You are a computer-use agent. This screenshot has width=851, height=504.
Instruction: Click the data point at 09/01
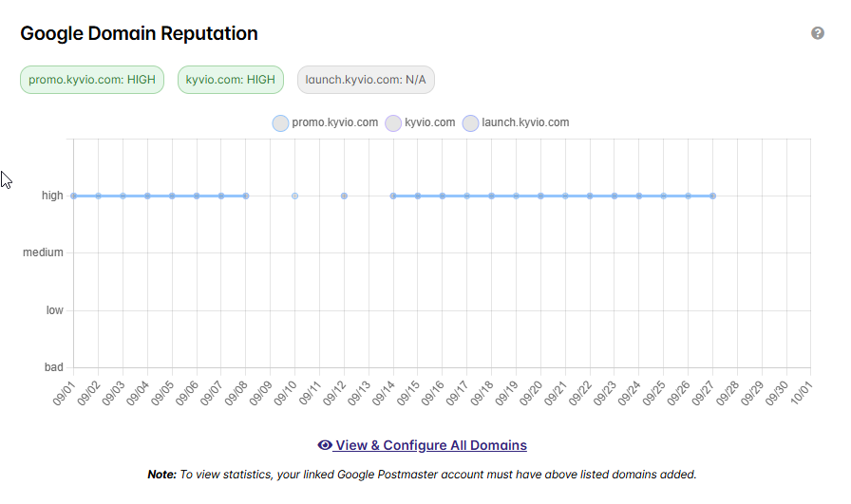click(74, 196)
